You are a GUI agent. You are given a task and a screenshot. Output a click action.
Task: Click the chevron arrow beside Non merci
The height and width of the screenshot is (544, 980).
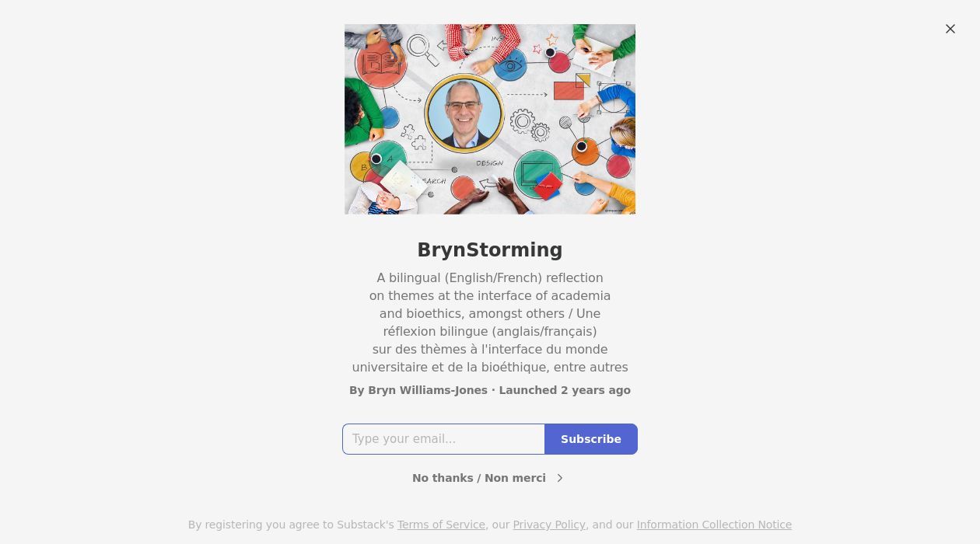[x=559, y=478]
